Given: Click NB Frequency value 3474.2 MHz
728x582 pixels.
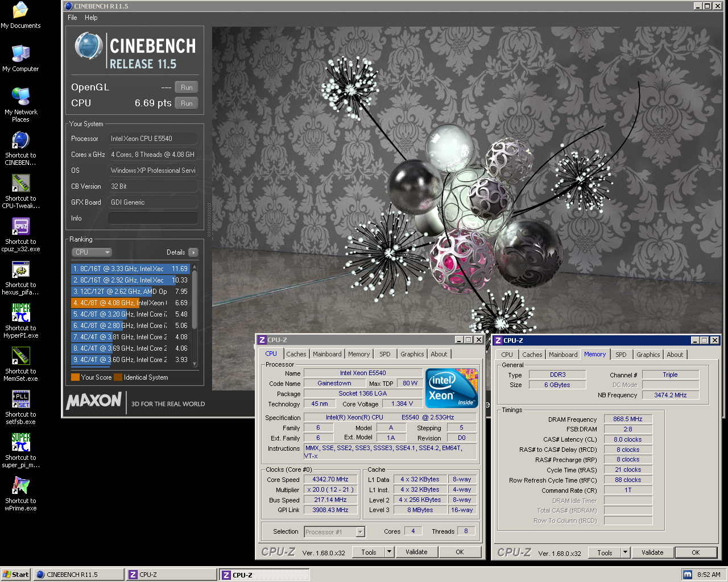Looking at the screenshot, I should tap(671, 395).
